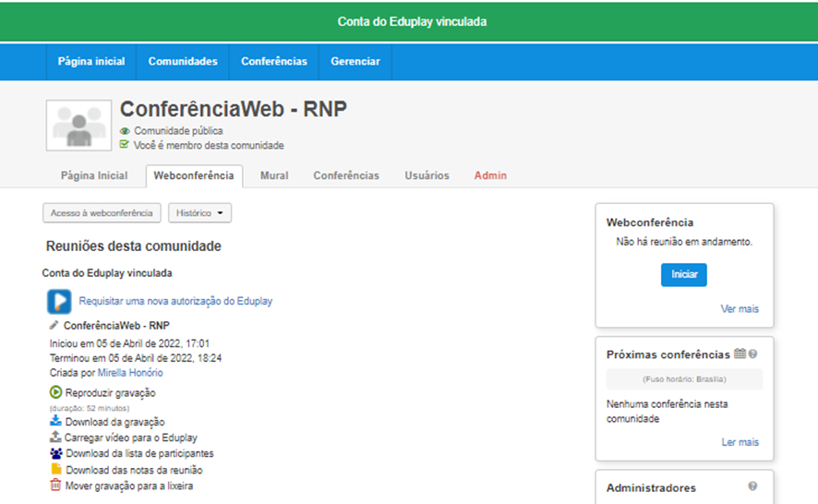Click the help icon beside Próximas conferências
Viewport: 818px width, 504px height.
752,354
